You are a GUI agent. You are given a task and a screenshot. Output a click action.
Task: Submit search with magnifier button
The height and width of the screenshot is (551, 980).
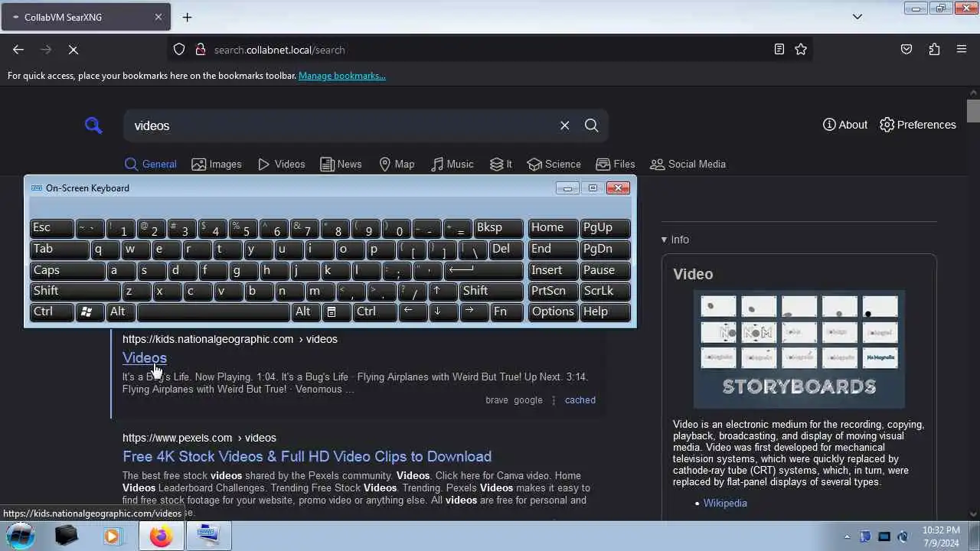[592, 126]
